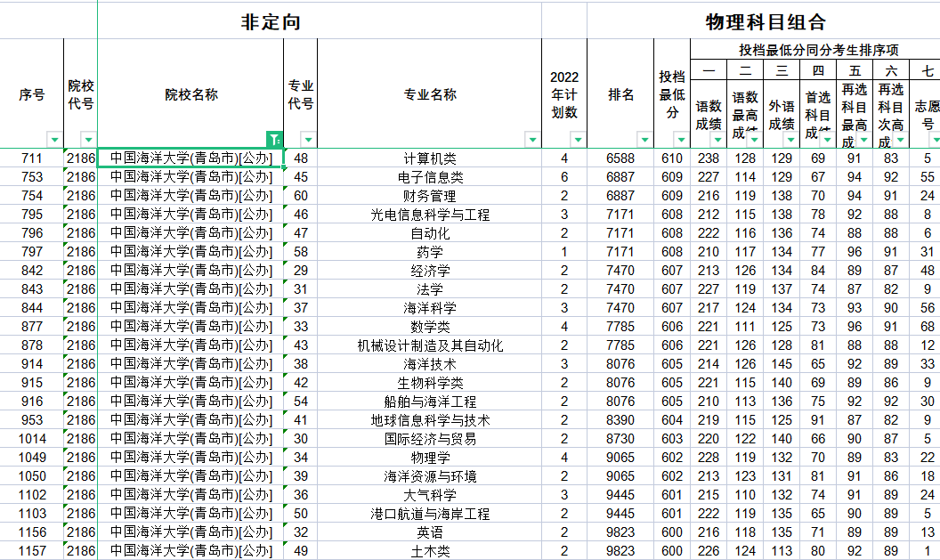Open the 2022年计划数 column filter dropdown
Image resolution: width=940 pixels, height=560 pixels.
578,140
